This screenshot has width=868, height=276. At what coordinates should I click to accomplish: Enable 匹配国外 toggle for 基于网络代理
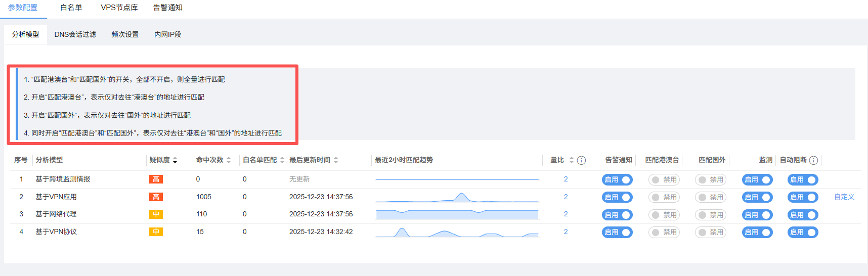710,215
